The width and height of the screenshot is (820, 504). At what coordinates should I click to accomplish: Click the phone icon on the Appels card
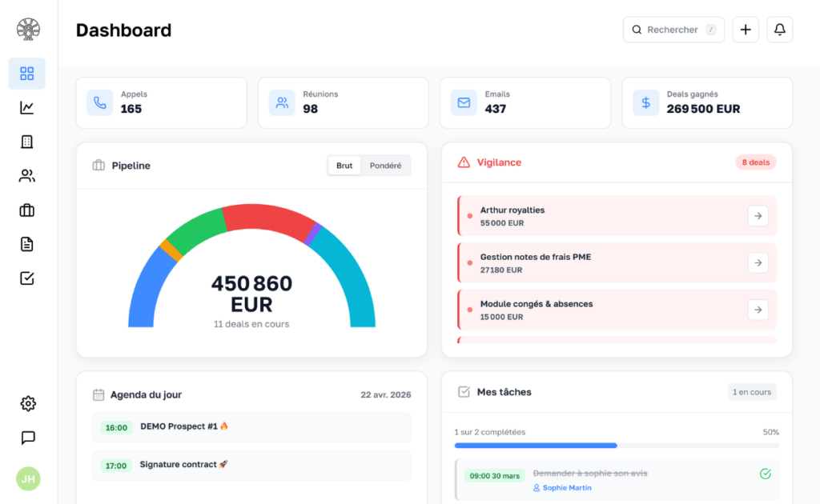point(99,102)
